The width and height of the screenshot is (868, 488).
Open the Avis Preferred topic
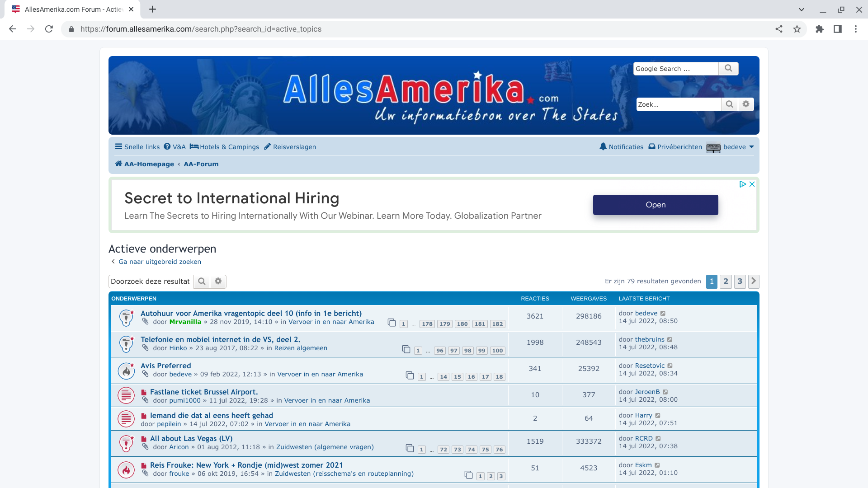[165, 366]
